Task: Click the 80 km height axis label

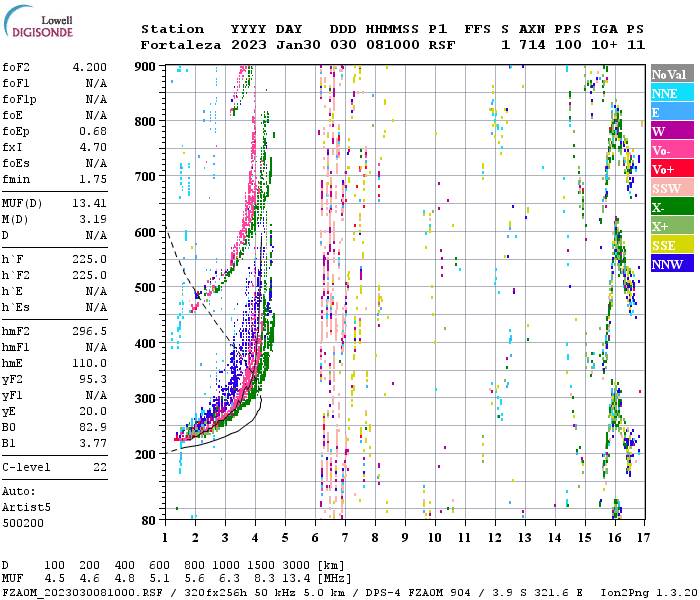Action: (x=149, y=520)
